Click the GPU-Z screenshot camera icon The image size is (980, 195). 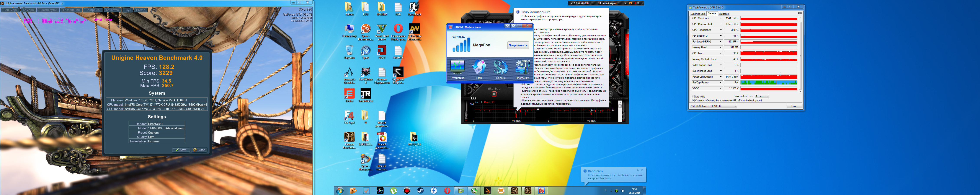point(799,13)
